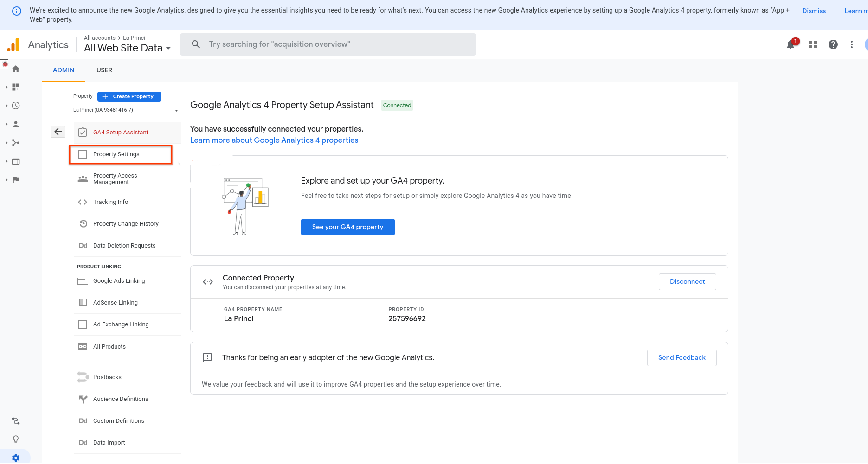Open the All Web Site Data view selector
The width and height of the screenshot is (868, 464).
[127, 48]
